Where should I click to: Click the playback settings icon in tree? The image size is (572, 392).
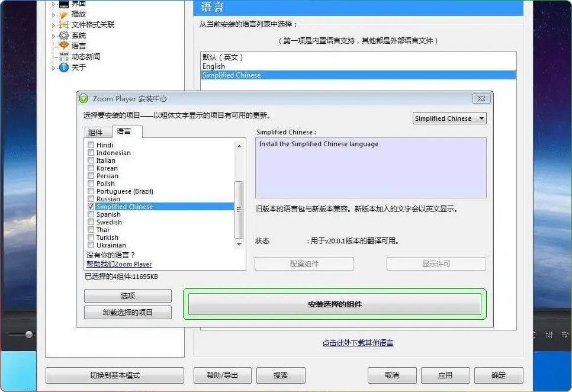pos(64,15)
